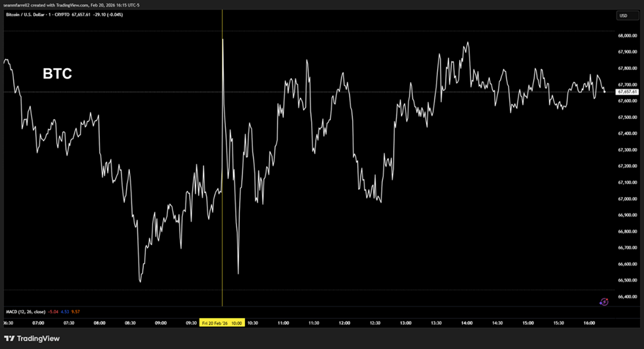644x349 pixels.
Task: Click the TradingView wordmark text at bottom left
Action: point(38,338)
